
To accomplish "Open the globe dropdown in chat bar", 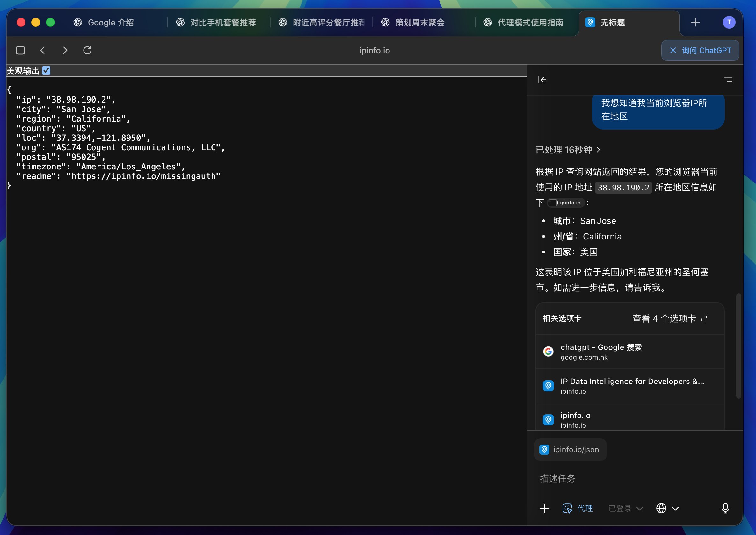I will click(x=667, y=508).
